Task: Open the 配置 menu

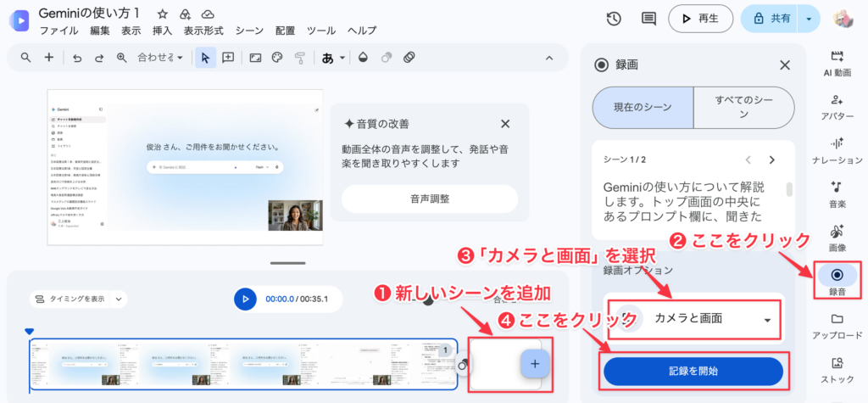Action: tap(285, 31)
